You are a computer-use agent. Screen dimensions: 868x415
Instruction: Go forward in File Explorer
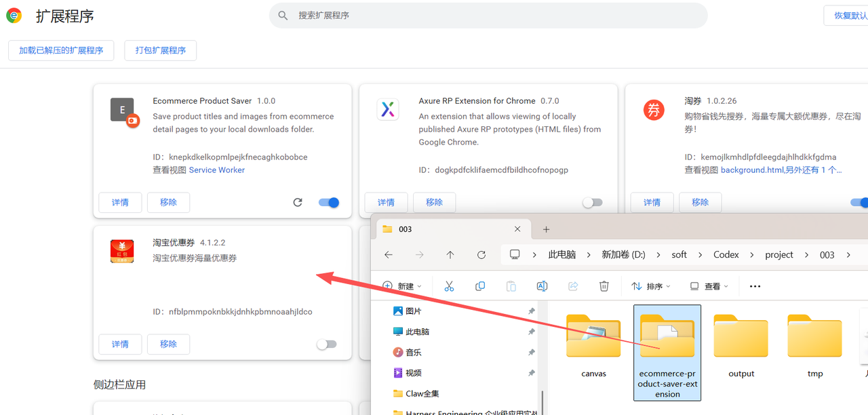(x=419, y=254)
